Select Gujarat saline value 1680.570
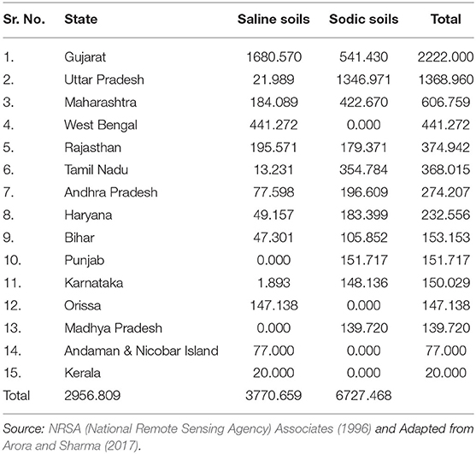This screenshot has height=454, width=476. (x=273, y=57)
